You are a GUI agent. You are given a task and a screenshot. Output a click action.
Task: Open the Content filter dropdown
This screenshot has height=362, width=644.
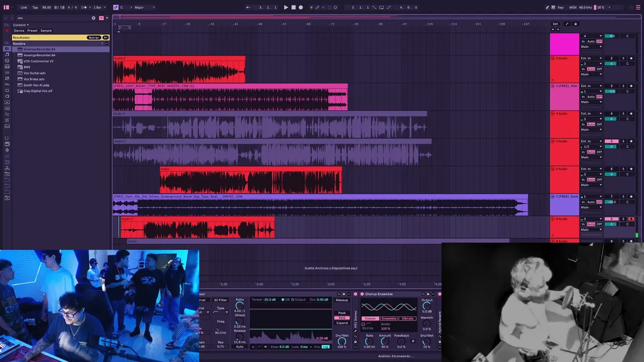pyautogui.click(x=21, y=25)
